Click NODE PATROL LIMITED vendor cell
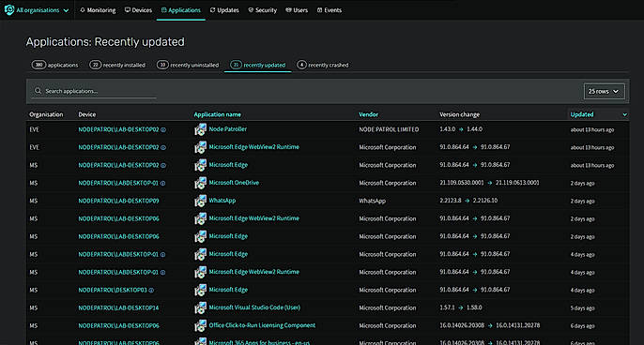Image resolution: width=644 pixels, height=345 pixels. [389, 129]
